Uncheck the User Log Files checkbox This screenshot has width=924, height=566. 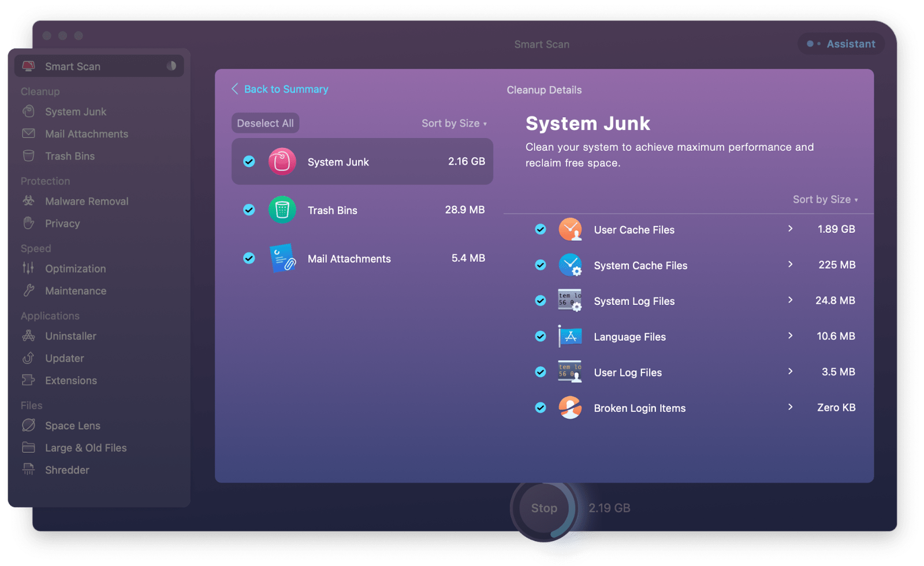(541, 372)
